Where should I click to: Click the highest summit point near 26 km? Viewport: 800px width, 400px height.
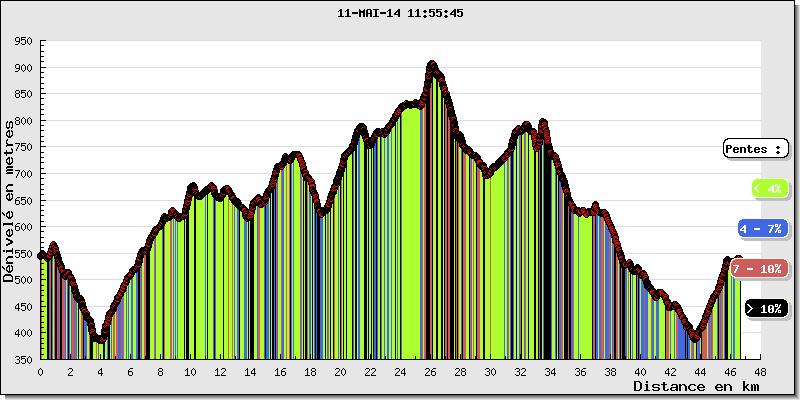(x=433, y=64)
